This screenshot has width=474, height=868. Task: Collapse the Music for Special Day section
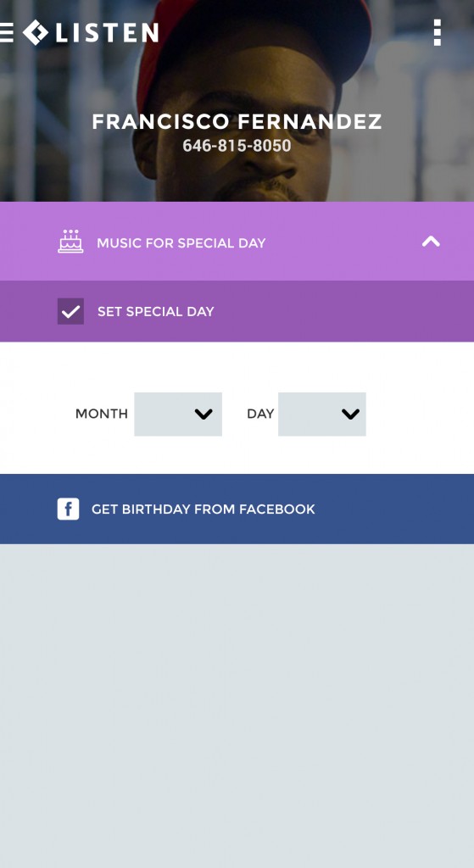[431, 242]
